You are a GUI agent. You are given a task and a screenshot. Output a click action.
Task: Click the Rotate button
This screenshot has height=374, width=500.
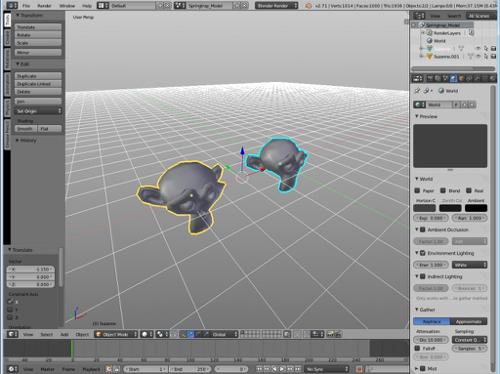point(38,35)
